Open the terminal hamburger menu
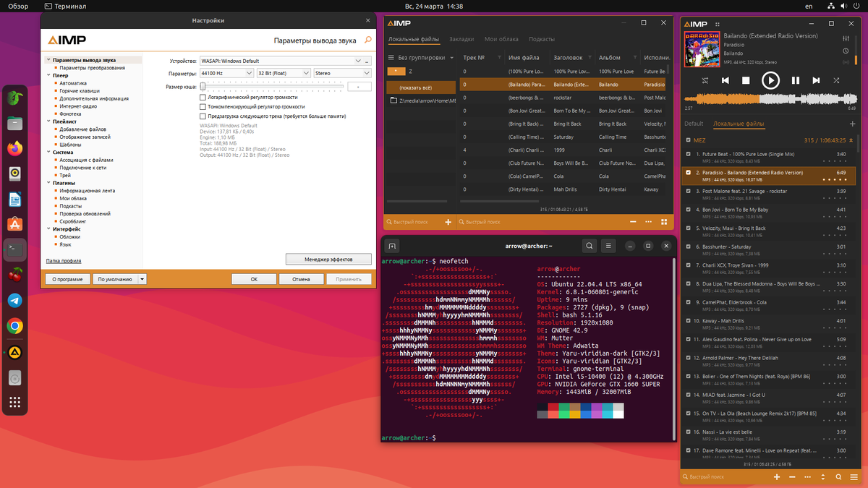Image resolution: width=868 pixels, height=488 pixels. [x=609, y=246]
